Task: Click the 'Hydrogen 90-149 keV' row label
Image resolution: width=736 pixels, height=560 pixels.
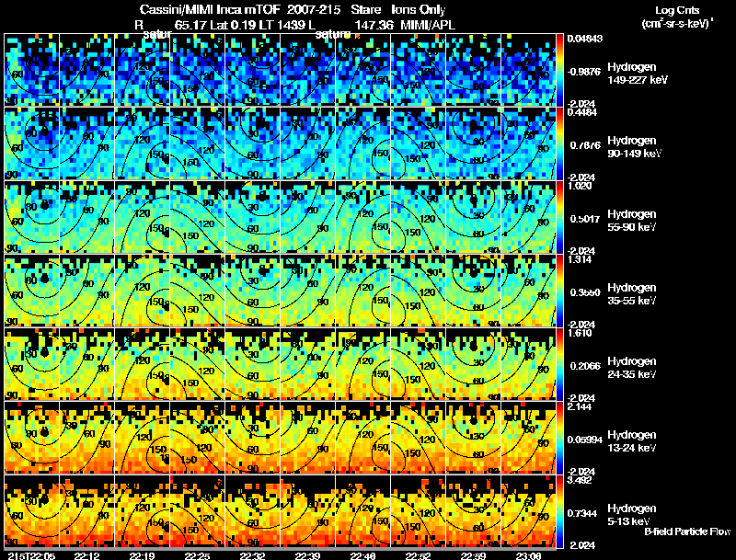Action: [635, 147]
